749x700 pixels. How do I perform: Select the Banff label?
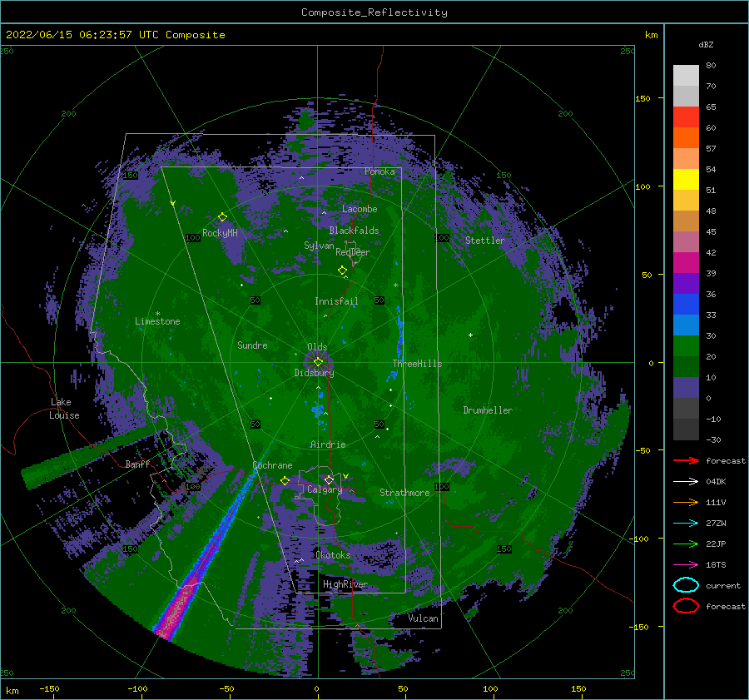point(137,464)
